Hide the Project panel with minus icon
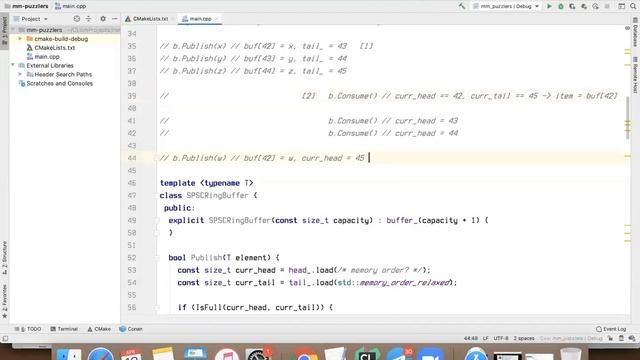640x360 pixels. pyautogui.click(x=114, y=19)
